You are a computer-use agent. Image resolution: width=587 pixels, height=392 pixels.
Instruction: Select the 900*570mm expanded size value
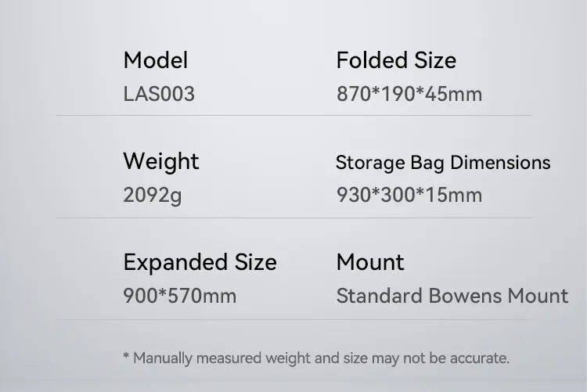click(180, 296)
